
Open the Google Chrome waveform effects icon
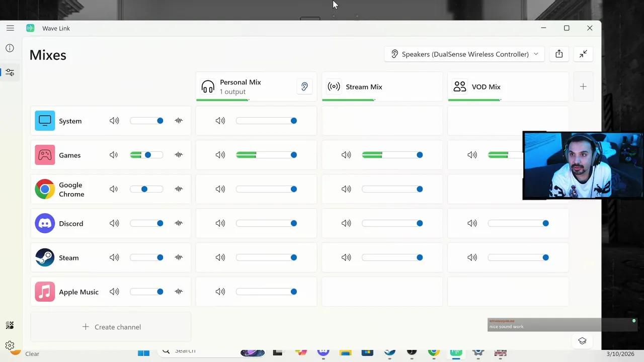pos(179,189)
